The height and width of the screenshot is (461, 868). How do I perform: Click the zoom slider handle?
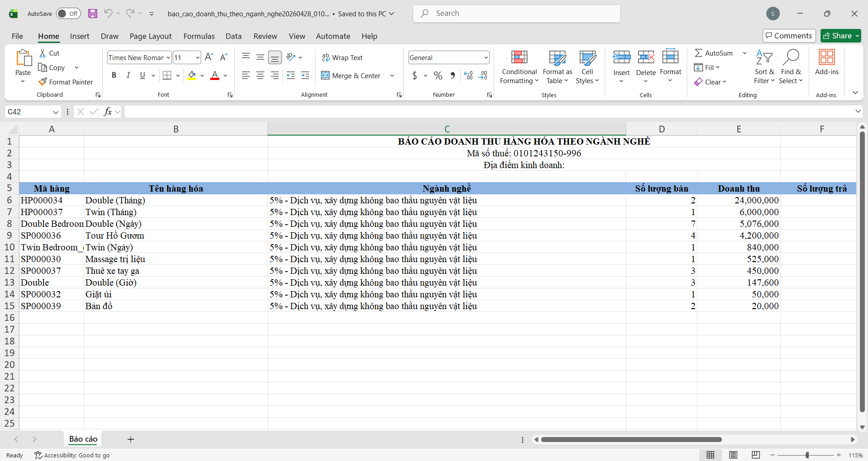click(x=807, y=455)
